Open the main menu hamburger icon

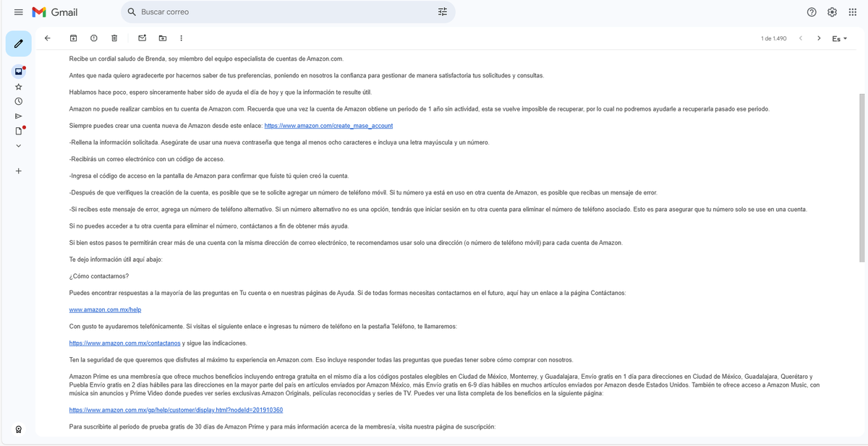[x=18, y=12]
